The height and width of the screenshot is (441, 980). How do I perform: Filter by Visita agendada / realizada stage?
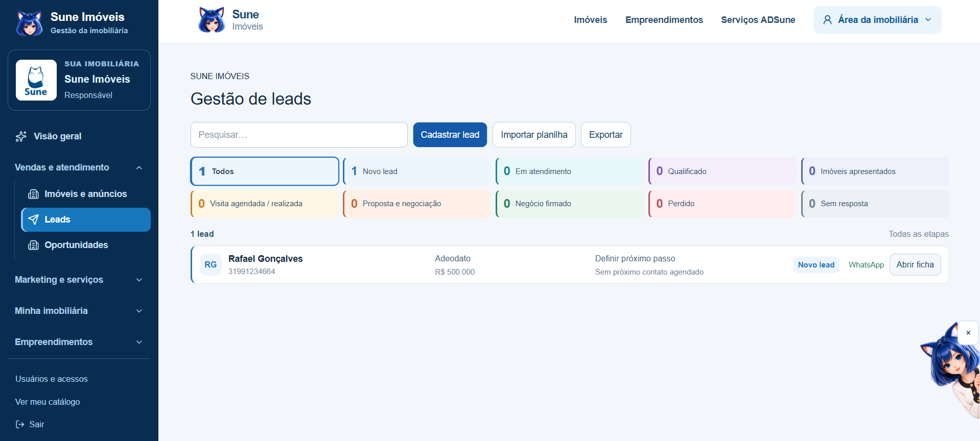265,204
